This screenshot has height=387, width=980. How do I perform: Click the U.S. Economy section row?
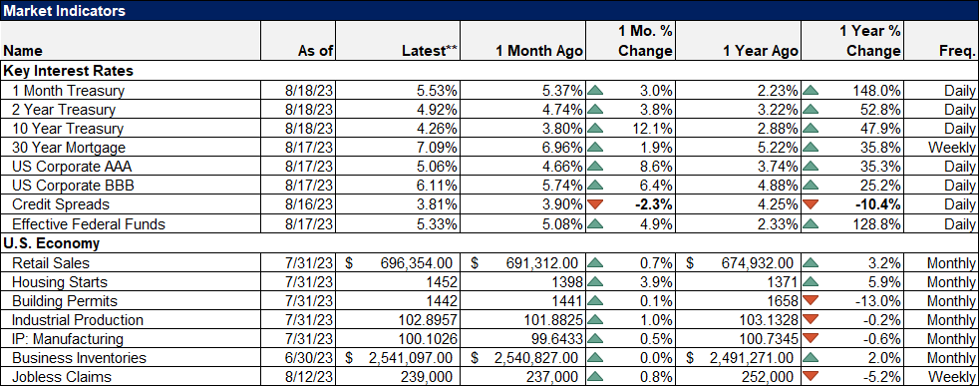[490, 243]
